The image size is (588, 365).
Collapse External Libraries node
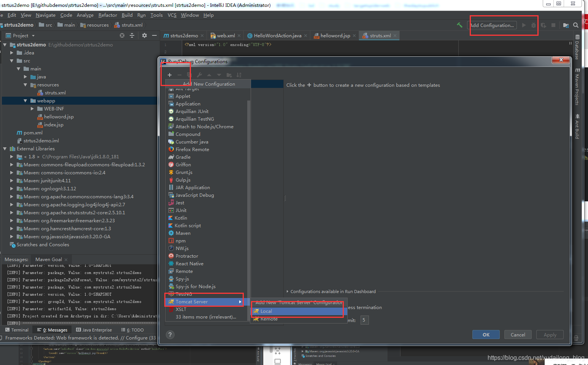[x=5, y=149]
